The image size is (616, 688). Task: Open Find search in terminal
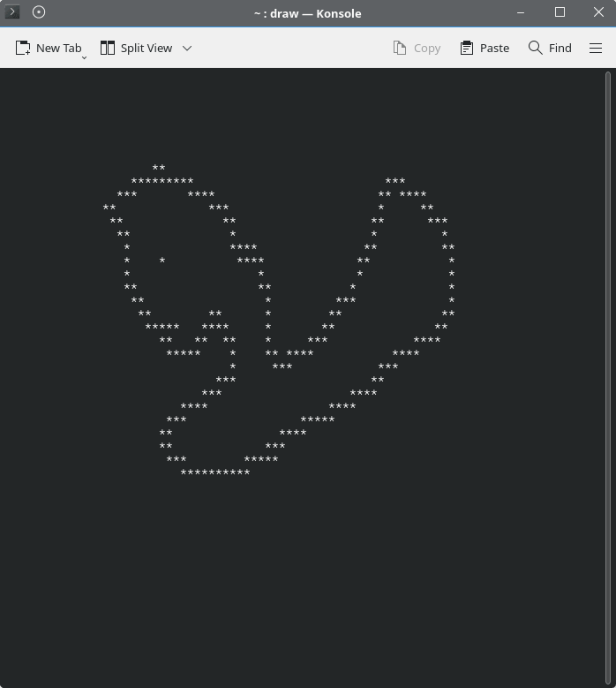coord(550,48)
